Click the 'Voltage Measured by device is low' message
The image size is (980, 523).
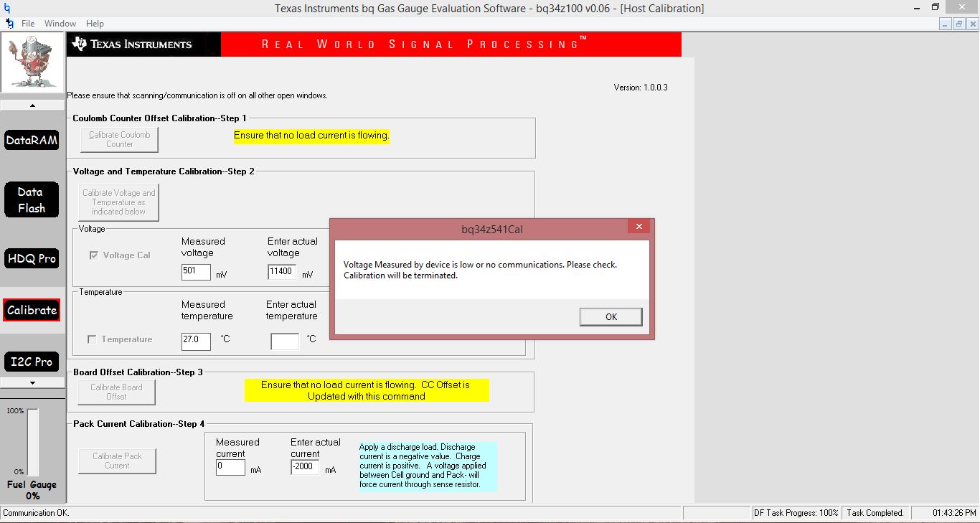[480, 270]
